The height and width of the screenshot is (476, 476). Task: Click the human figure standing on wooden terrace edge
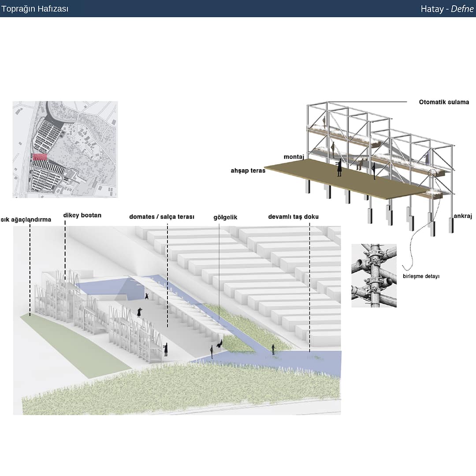tap(339, 168)
